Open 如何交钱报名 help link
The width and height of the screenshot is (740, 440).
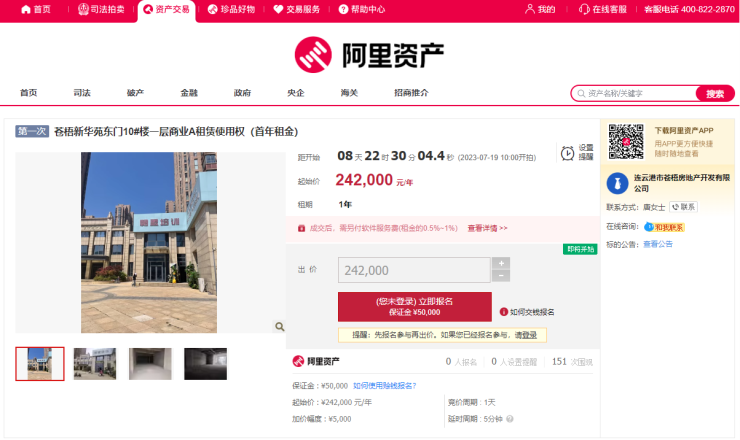(x=527, y=312)
